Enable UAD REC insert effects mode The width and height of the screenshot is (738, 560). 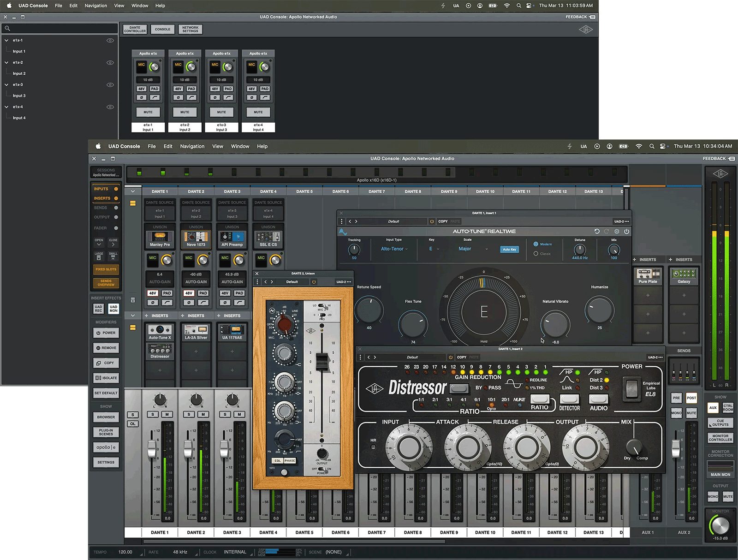click(x=98, y=309)
